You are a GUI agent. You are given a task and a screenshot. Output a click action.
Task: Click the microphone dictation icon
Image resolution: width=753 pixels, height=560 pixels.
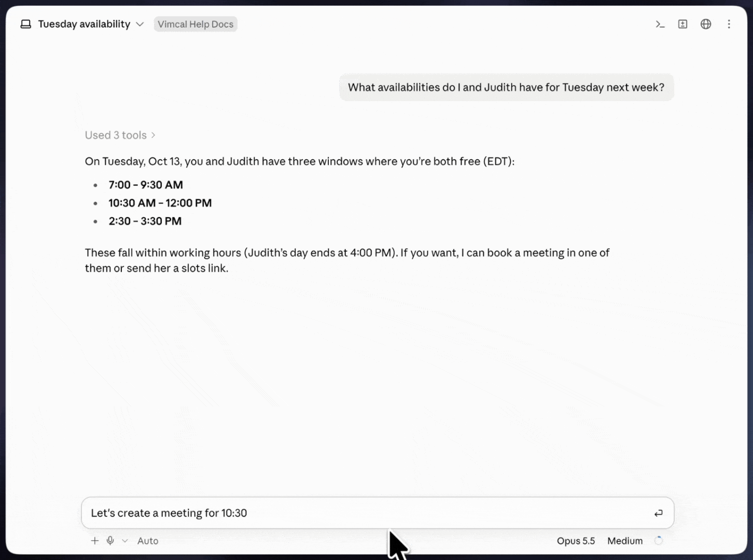pos(110,541)
